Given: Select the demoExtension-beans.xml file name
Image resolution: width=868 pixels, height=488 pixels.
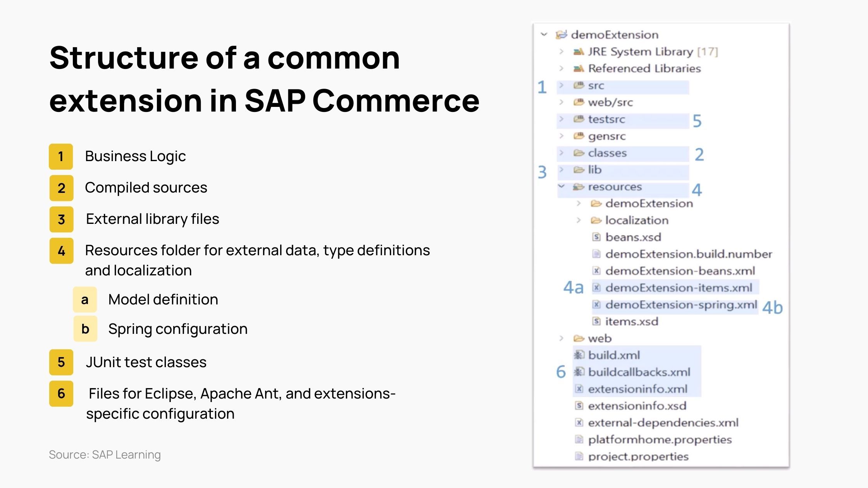Looking at the screenshot, I should click(680, 271).
